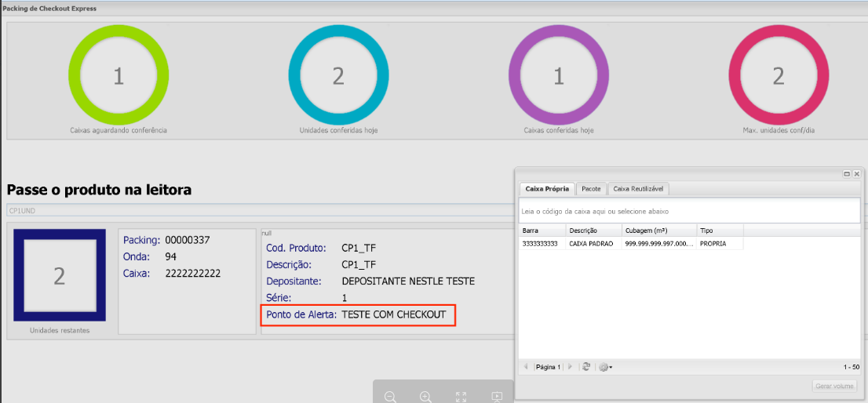Select the row with barcode 3333333333
868x403 pixels.
coord(631,243)
